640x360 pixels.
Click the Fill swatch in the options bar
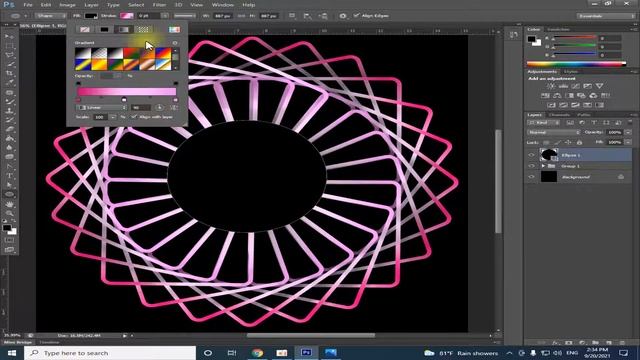91,16
